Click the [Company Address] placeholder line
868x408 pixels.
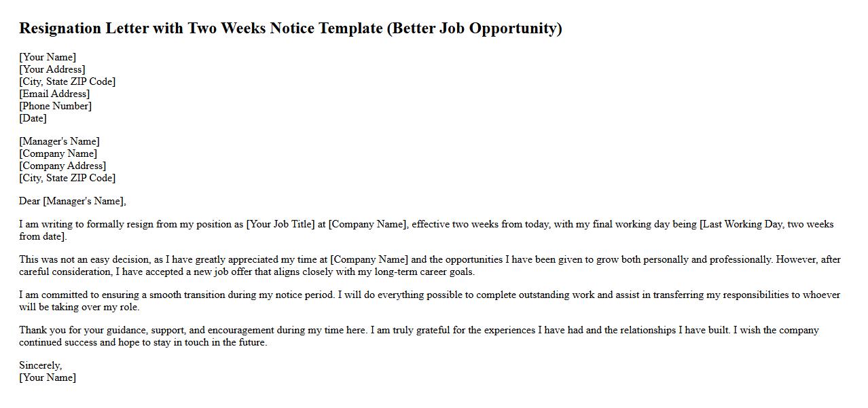tap(62, 166)
